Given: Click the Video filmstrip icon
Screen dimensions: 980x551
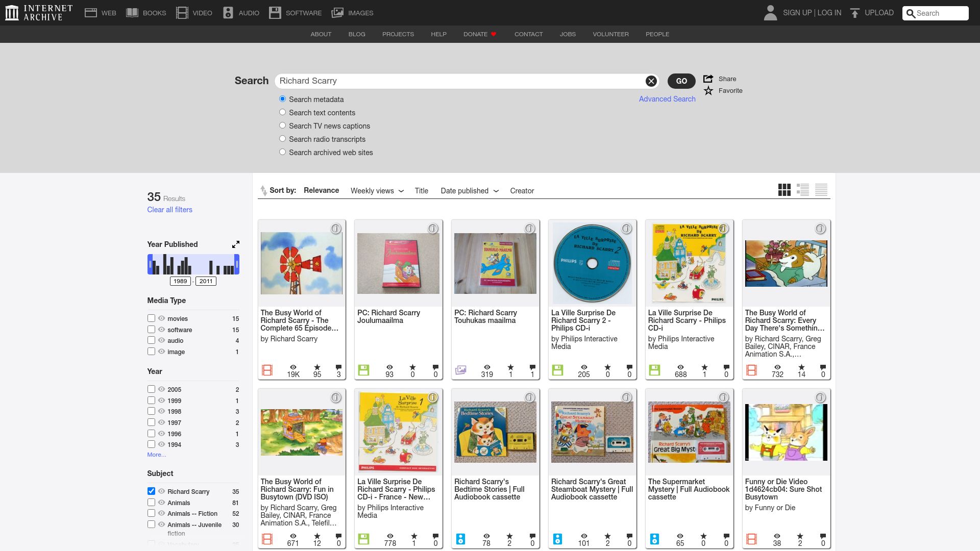Looking at the screenshot, I should click(182, 13).
